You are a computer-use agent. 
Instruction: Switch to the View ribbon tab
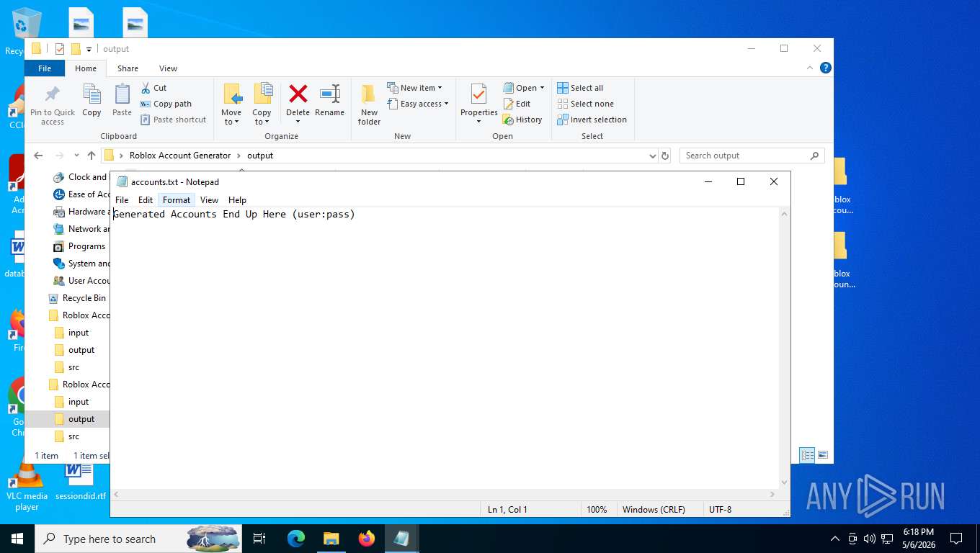click(168, 68)
